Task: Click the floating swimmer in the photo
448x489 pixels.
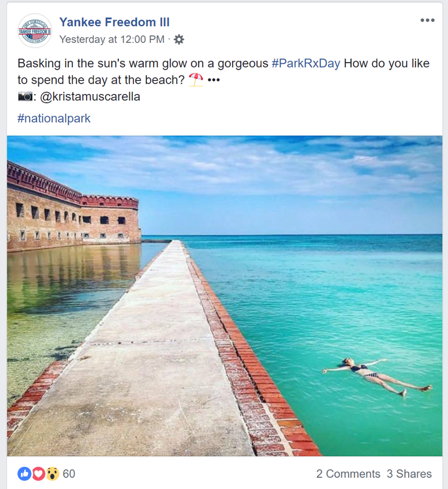Action: point(377,374)
